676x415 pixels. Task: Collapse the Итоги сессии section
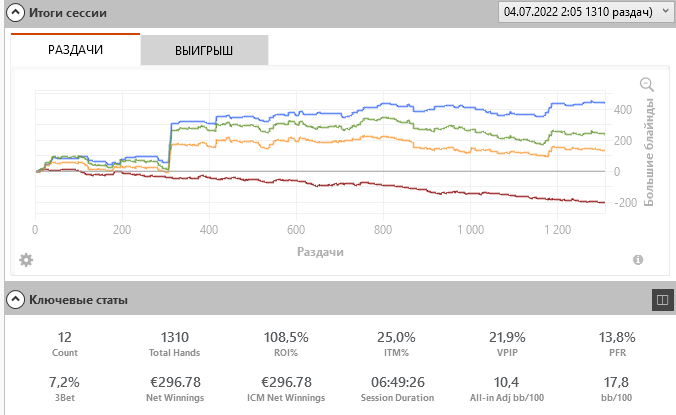tap(15, 13)
